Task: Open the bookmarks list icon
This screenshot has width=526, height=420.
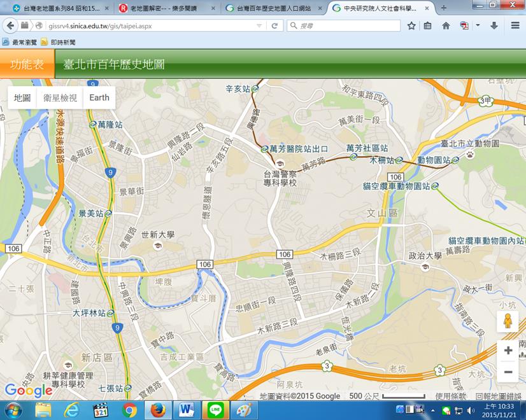Action: 427,26
